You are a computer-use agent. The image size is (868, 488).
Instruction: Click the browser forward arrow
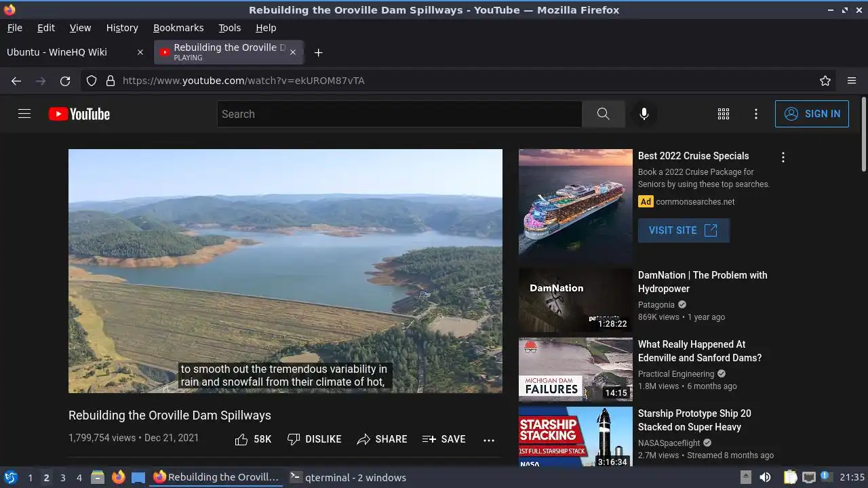pos(41,81)
